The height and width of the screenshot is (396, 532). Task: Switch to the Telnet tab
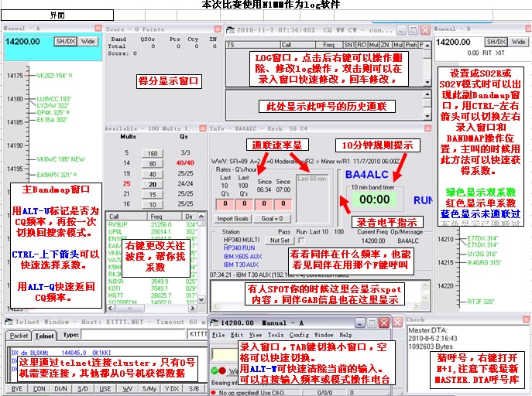(x=44, y=336)
